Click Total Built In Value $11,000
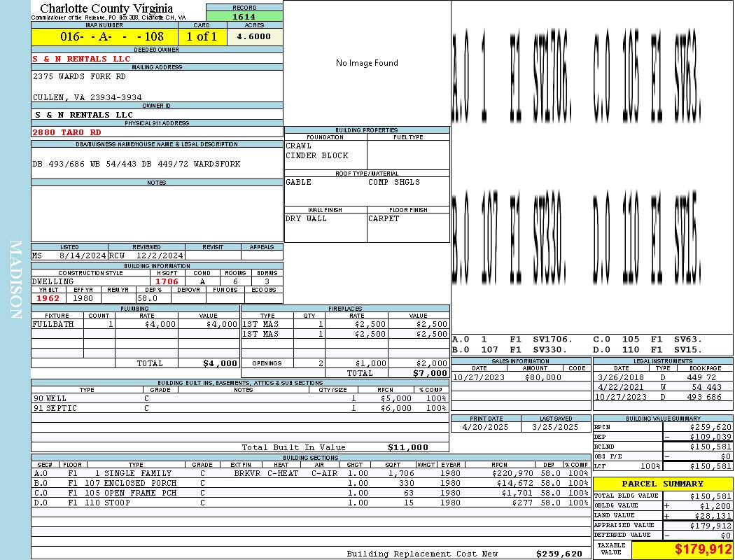735x560 pixels. (408, 447)
